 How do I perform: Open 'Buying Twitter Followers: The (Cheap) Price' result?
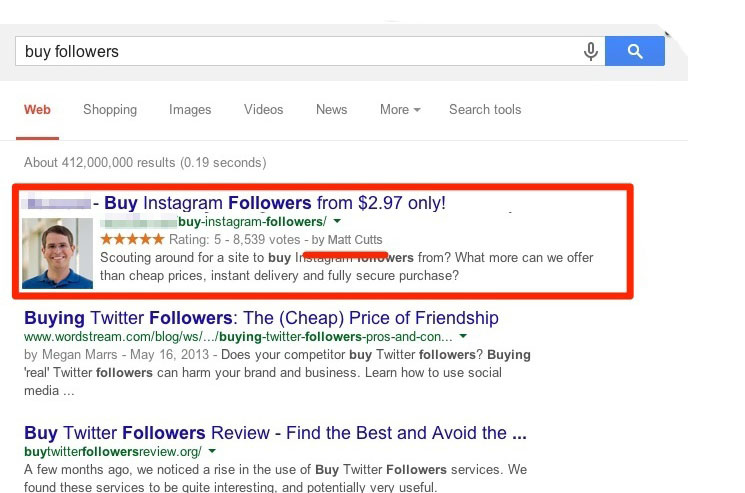pyautogui.click(x=261, y=319)
